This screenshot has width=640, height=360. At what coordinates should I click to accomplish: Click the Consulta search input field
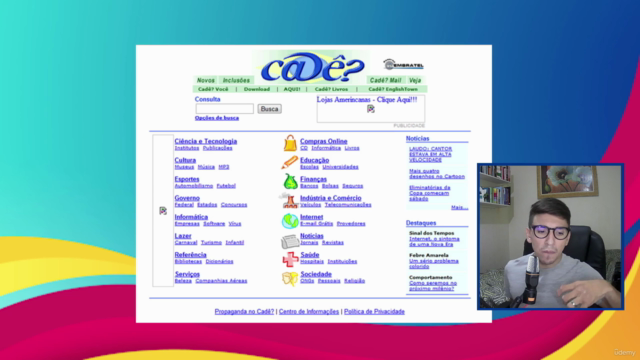(x=224, y=109)
